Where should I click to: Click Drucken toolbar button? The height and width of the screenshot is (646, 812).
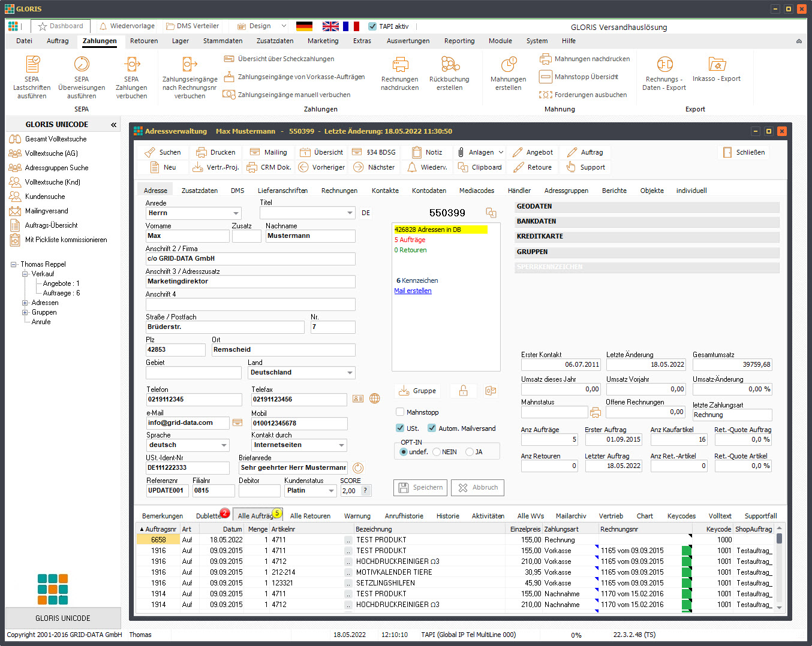(x=216, y=152)
